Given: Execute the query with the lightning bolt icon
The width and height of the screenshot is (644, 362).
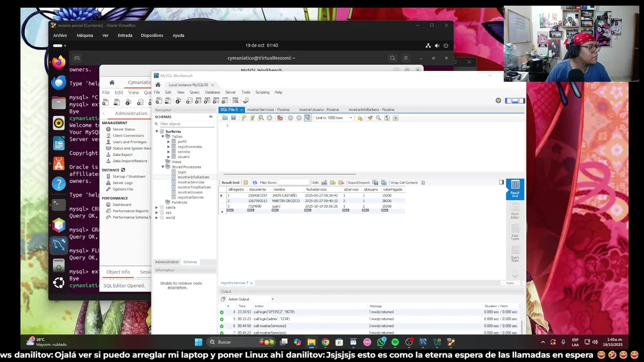Looking at the screenshot, I should pyautogui.click(x=244, y=118).
